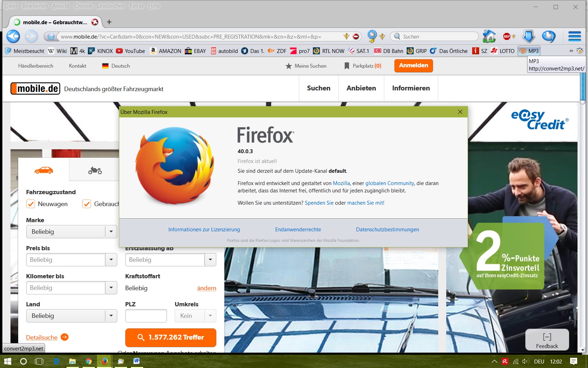Screen dimensions: 588x368
Task: Close the mobile.de tab
Action: click(x=95, y=22)
